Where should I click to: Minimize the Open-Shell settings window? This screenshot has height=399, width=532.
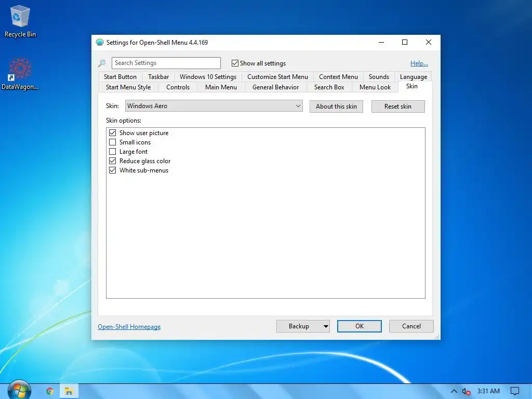[x=381, y=42]
